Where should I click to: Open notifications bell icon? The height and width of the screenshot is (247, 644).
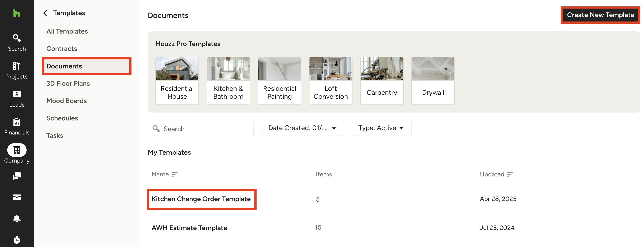(x=17, y=218)
